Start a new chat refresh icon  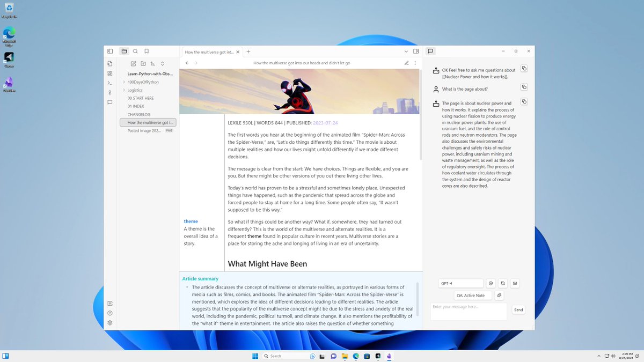pyautogui.click(x=503, y=283)
